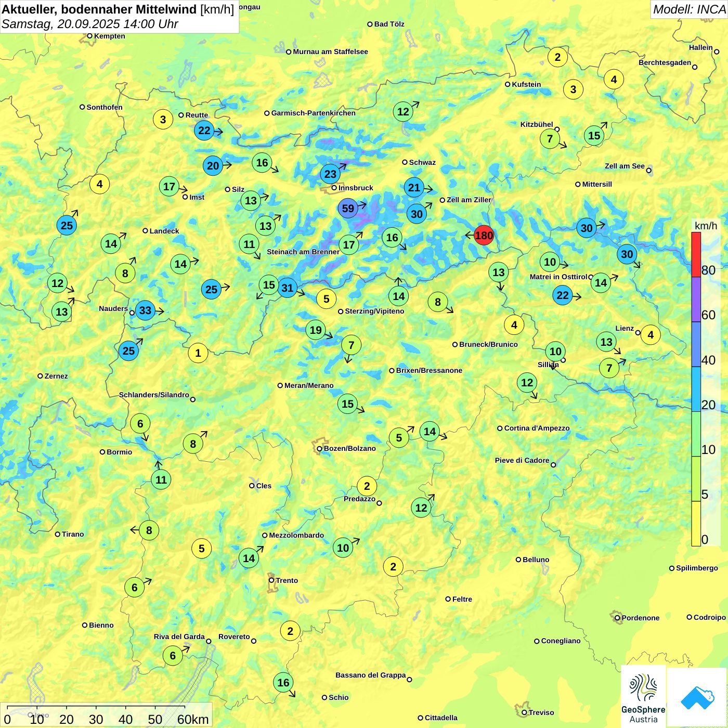Screen dimensions: 728x728
Task: Click the 5 marker near Sterzing/Vipiteno
Action: (x=327, y=299)
